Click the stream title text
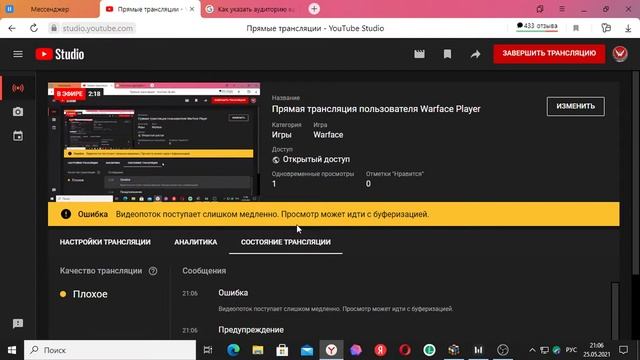 376,109
